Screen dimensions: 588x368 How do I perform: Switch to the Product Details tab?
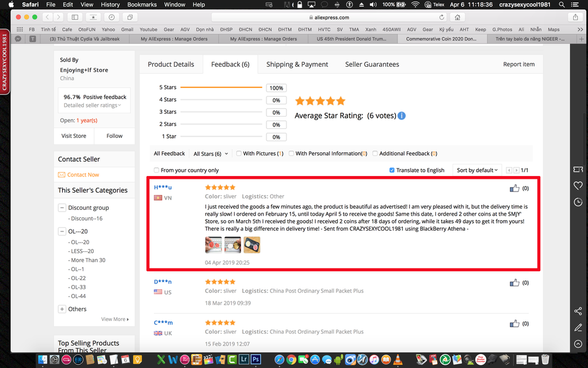coord(171,64)
